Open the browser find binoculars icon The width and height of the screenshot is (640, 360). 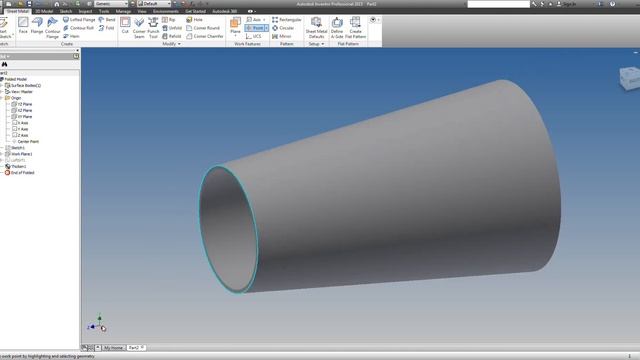[4, 64]
